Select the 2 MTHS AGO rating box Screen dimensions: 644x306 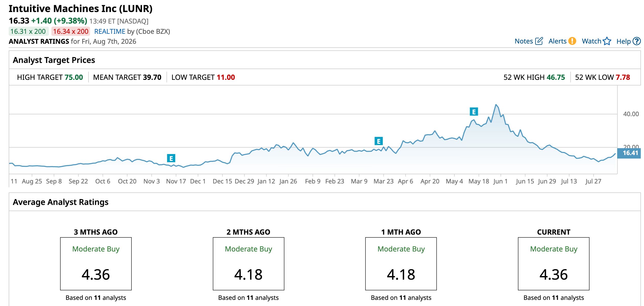pos(249,264)
